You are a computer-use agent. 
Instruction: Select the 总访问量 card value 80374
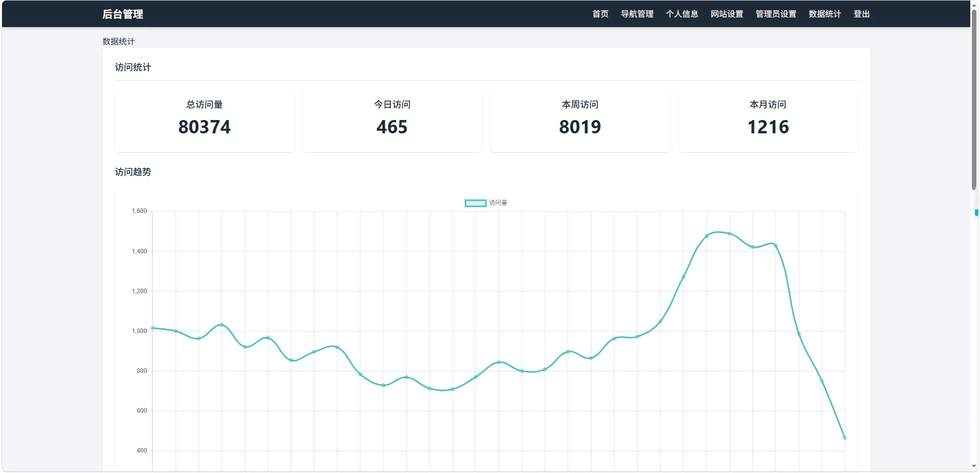[x=204, y=127]
